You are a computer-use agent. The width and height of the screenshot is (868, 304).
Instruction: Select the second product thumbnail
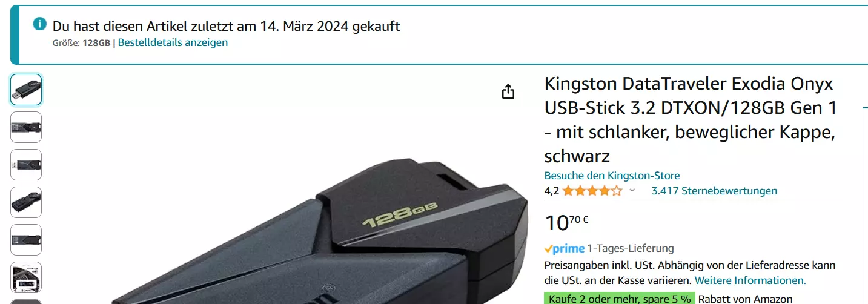click(26, 127)
